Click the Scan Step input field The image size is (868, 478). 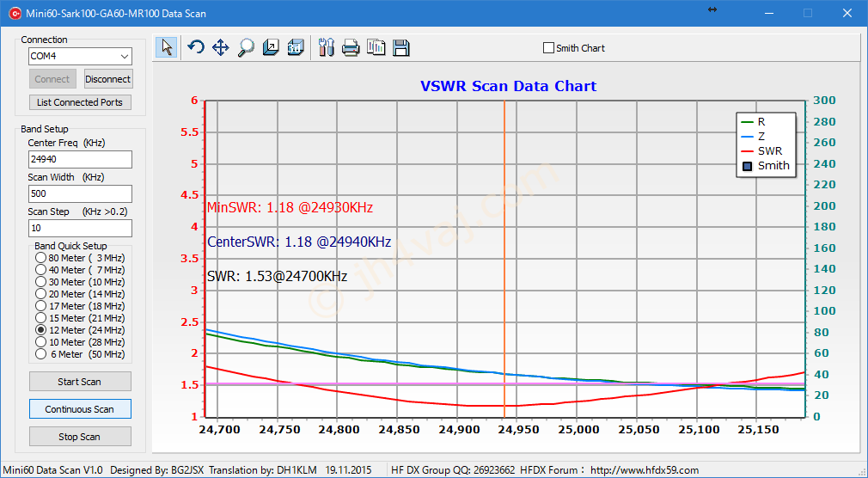click(x=80, y=228)
